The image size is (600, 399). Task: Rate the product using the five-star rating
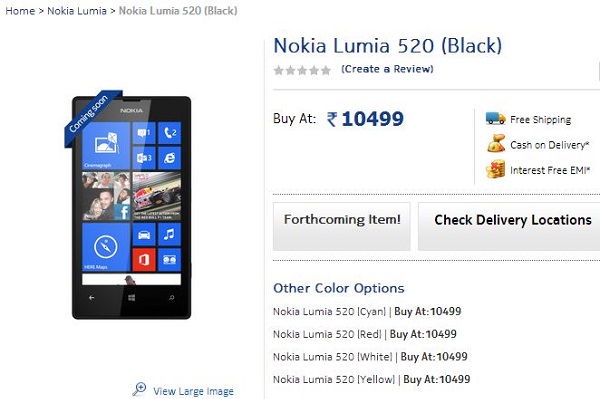302,70
